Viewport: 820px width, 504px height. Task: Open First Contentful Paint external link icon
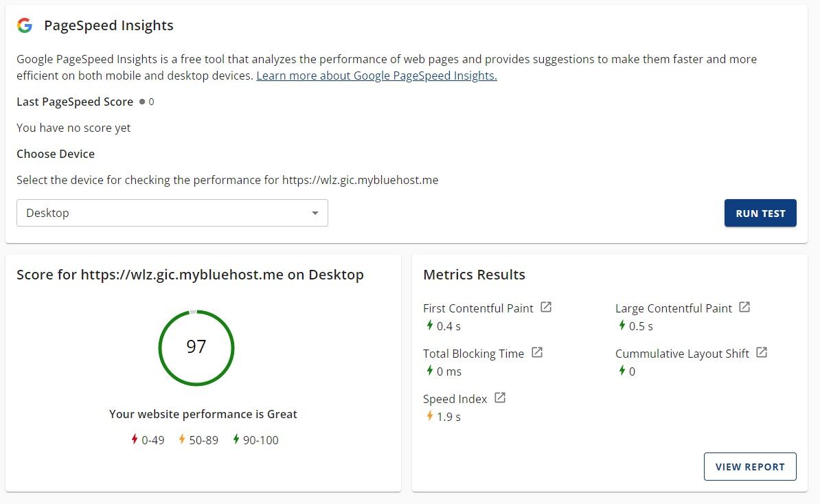tap(546, 307)
